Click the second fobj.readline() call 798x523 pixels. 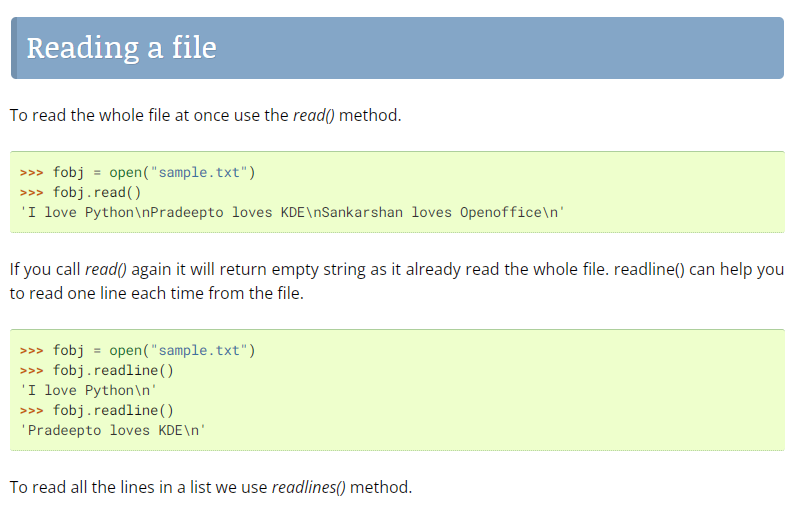(113, 410)
